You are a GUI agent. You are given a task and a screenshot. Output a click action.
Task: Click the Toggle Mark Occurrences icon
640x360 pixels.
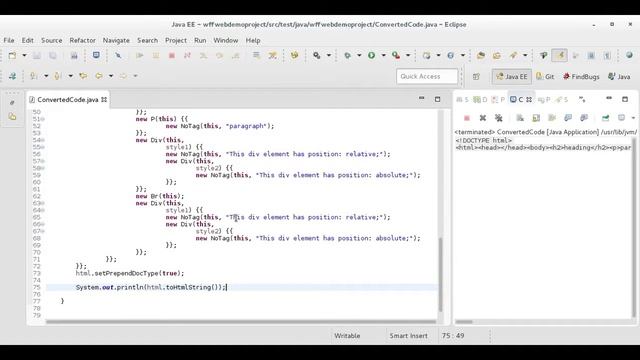coord(559,56)
